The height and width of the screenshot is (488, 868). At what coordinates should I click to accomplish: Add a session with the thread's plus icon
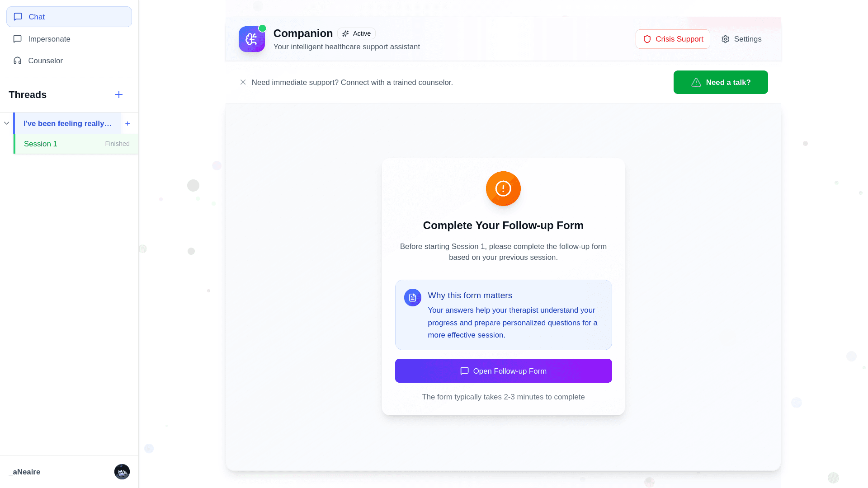pyautogui.click(x=127, y=123)
